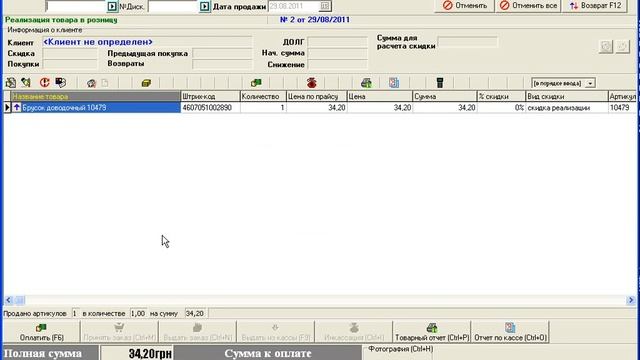This screenshot has height=360, width=640.
Task: Click the № 2 от 29/08/2011 document label
Action: [x=315, y=20]
